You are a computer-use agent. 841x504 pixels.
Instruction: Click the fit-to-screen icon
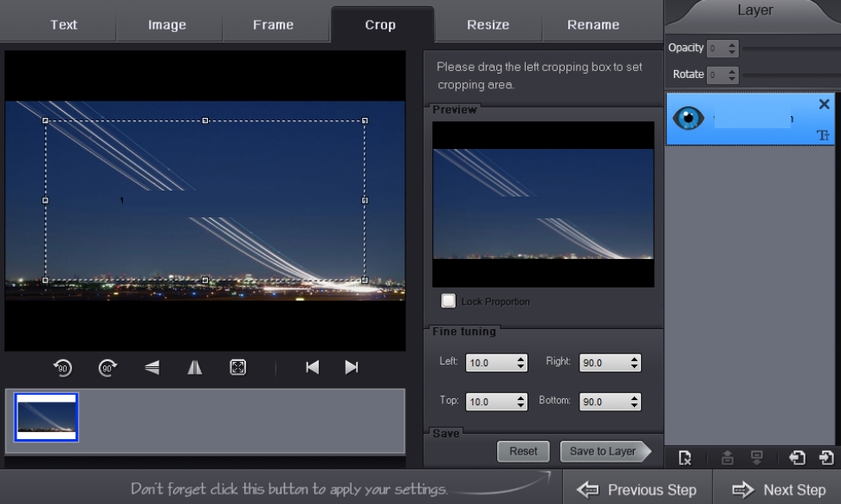237,368
